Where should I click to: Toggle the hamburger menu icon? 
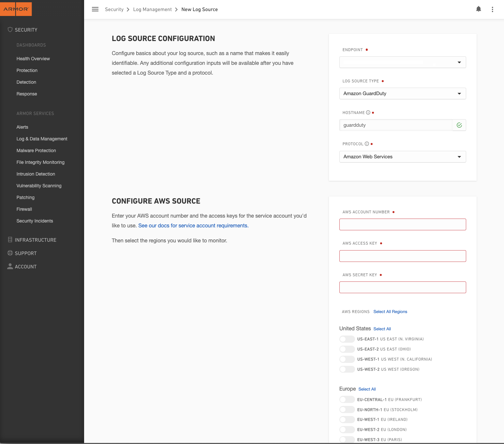coord(95,9)
